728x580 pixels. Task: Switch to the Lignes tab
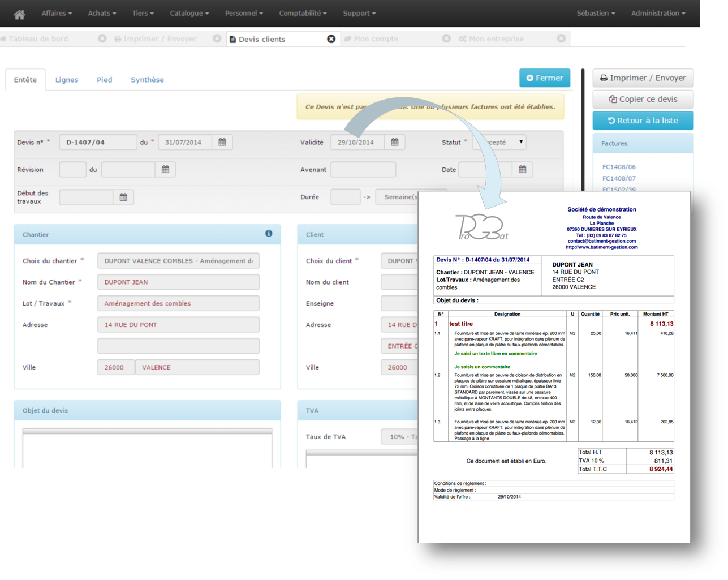(x=67, y=80)
